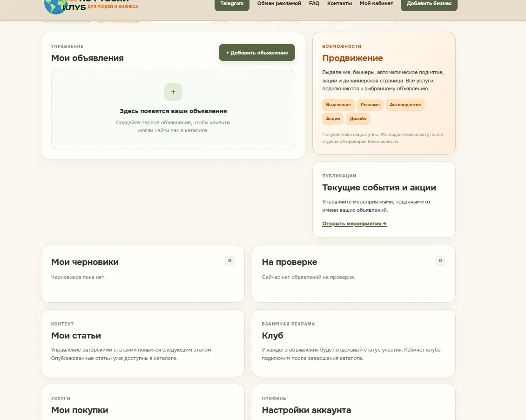
Task: Click the + Добавить объявление button
Action: click(257, 53)
